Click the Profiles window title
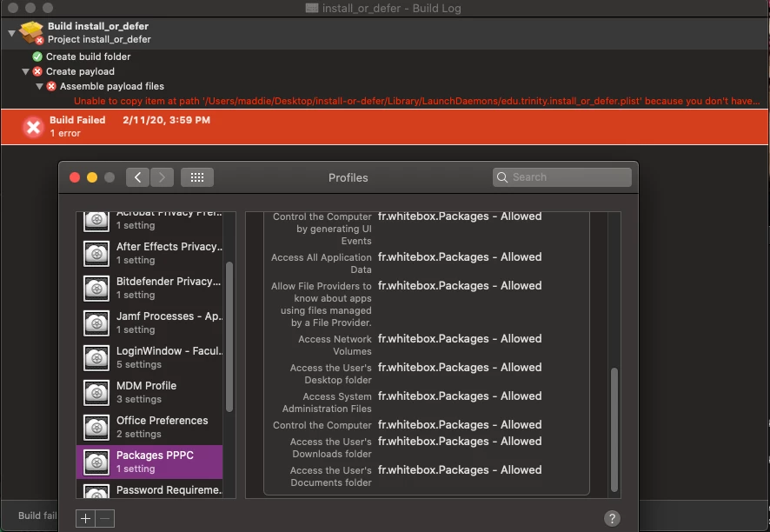 348,178
